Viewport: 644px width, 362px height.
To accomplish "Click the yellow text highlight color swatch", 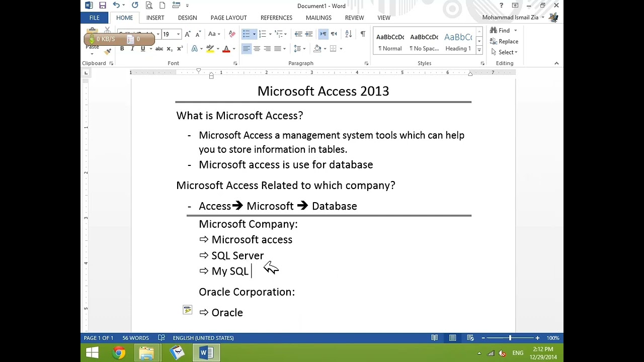I will tap(210, 49).
